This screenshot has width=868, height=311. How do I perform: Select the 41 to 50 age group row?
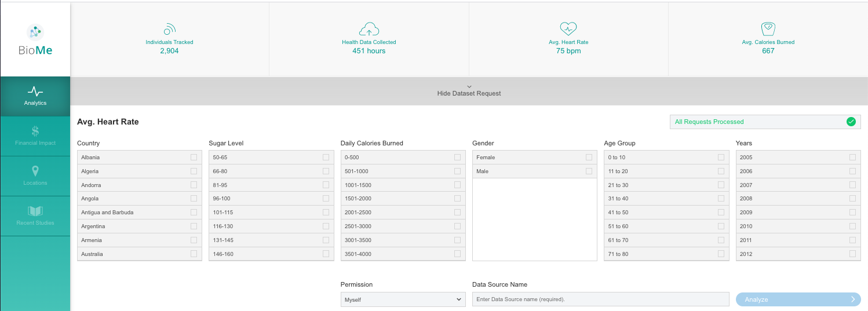pos(666,212)
